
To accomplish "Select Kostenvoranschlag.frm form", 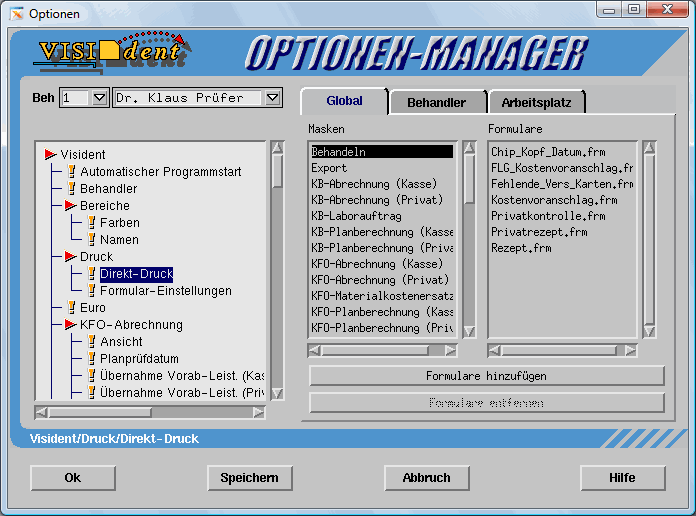I will (562, 200).
